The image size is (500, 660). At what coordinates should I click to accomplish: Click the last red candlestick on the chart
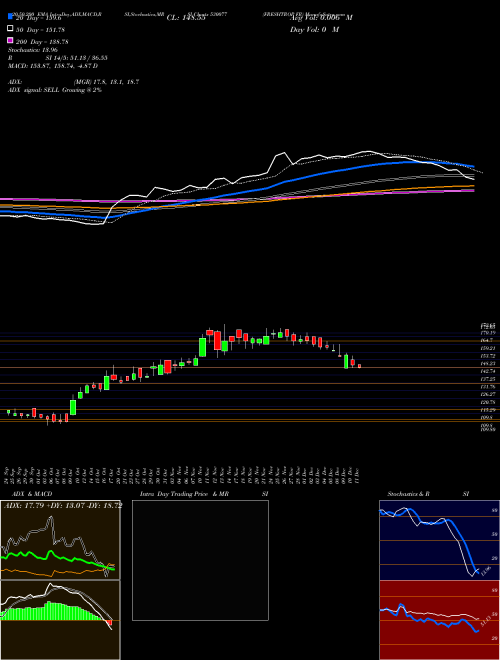[359, 366]
